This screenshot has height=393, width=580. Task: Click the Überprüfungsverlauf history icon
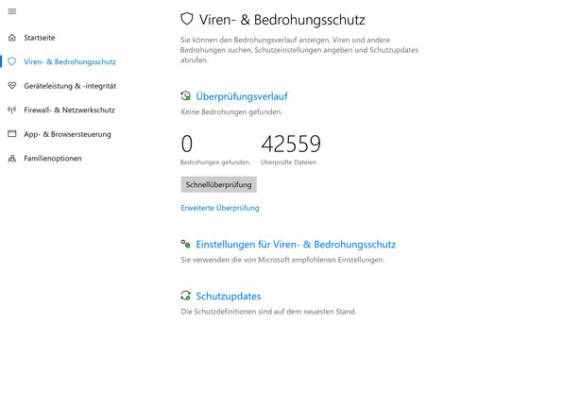pos(185,96)
